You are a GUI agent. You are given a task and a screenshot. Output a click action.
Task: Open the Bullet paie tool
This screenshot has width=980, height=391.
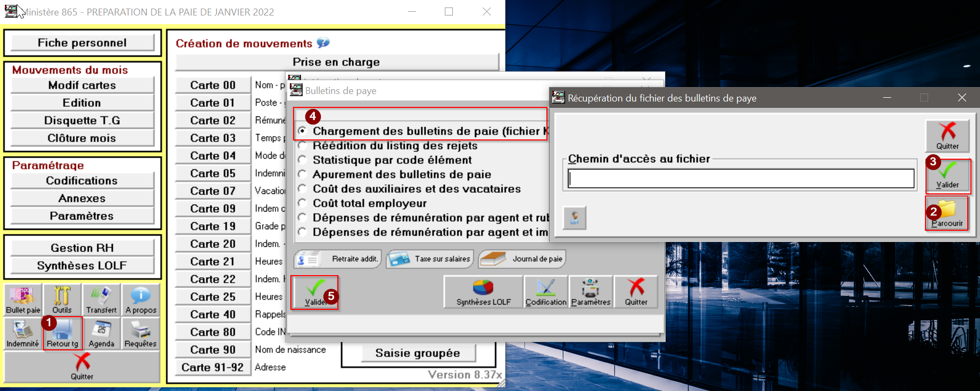(x=23, y=300)
